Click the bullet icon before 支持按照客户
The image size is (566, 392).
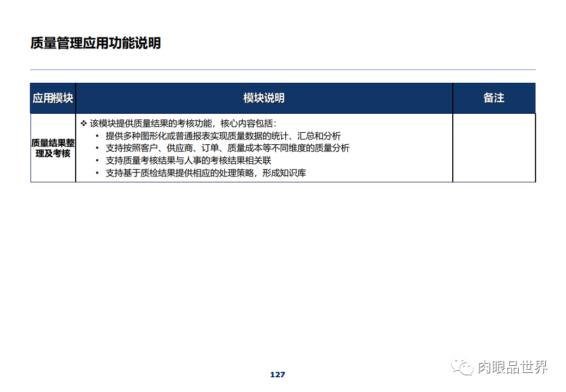click(x=98, y=148)
